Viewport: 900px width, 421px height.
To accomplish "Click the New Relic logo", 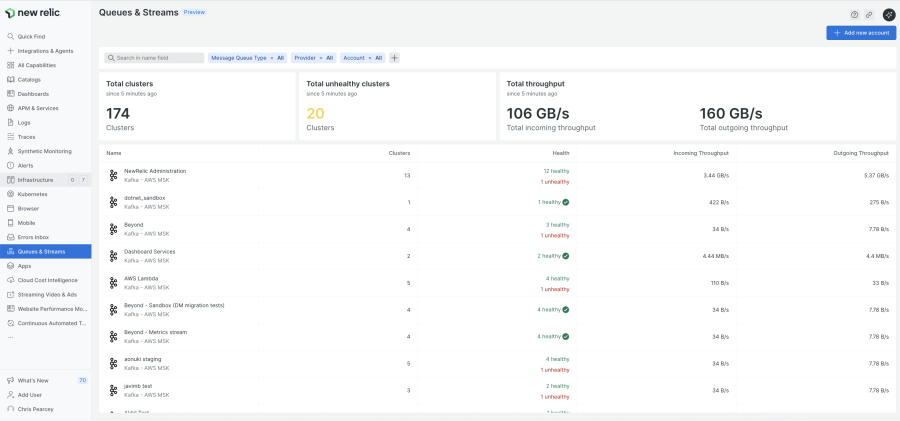I will (32, 13).
